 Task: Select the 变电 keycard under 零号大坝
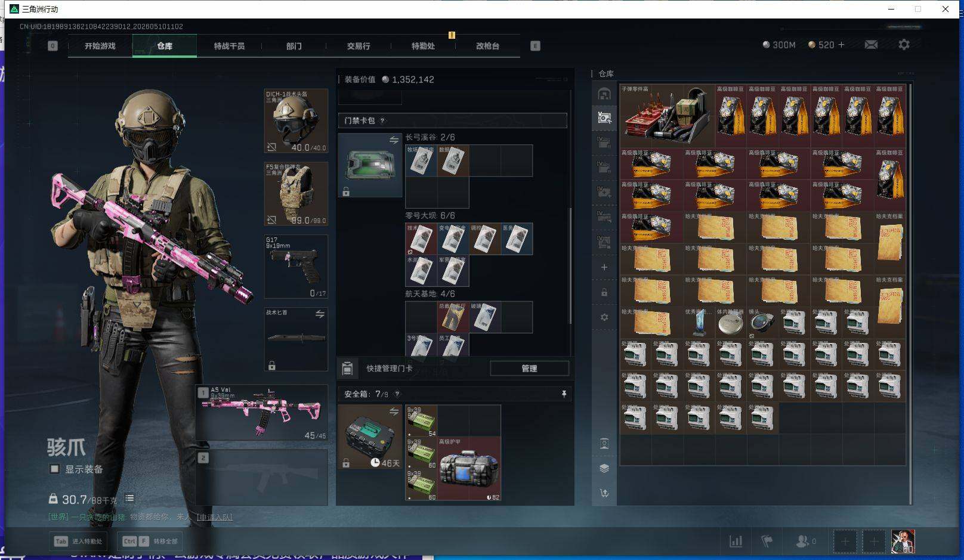click(453, 239)
